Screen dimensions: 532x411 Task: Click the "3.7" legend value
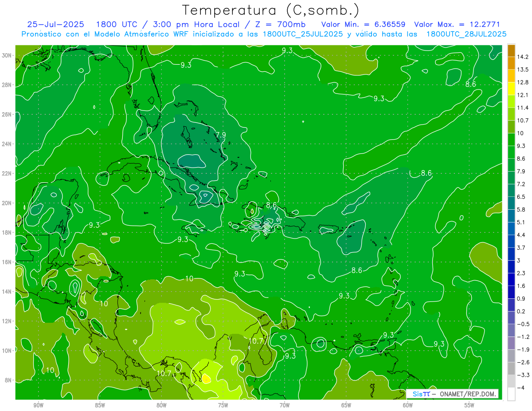coord(521,247)
